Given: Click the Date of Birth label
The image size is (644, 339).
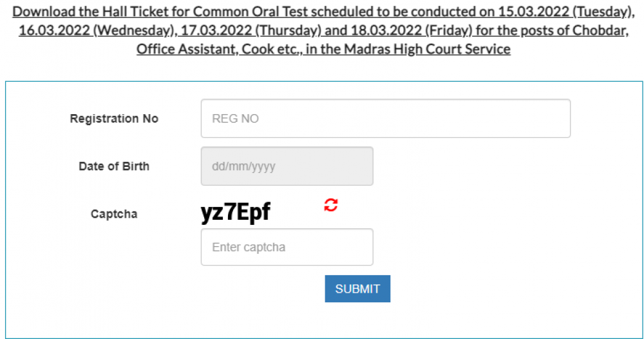Looking at the screenshot, I should click(x=114, y=166).
